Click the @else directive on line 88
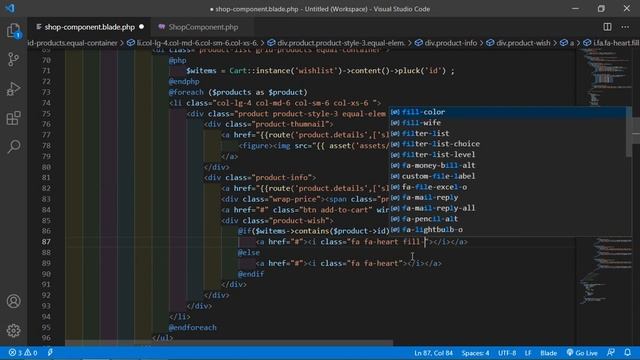The width and height of the screenshot is (640, 360). pyautogui.click(x=249, y=253)
